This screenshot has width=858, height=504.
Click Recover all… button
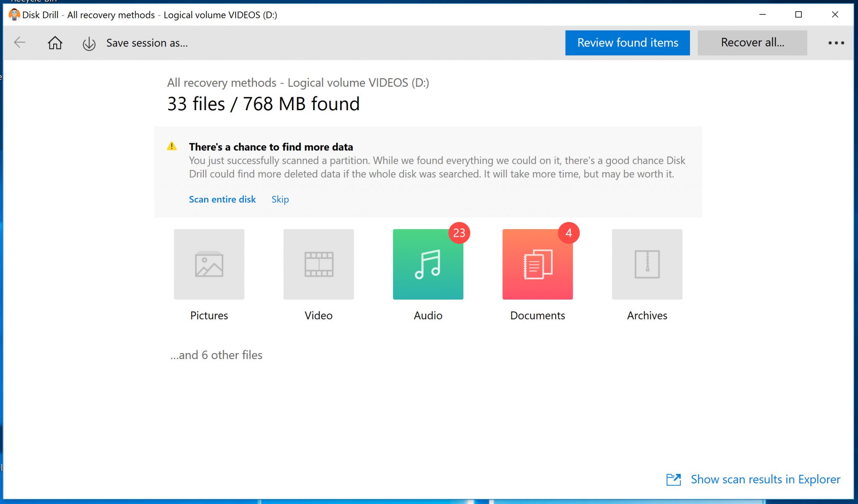point(752,43)
